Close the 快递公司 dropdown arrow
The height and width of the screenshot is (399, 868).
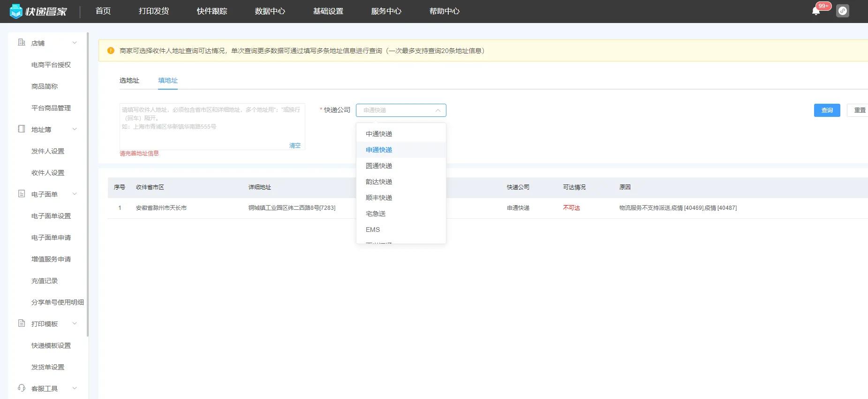coord(438,110)
